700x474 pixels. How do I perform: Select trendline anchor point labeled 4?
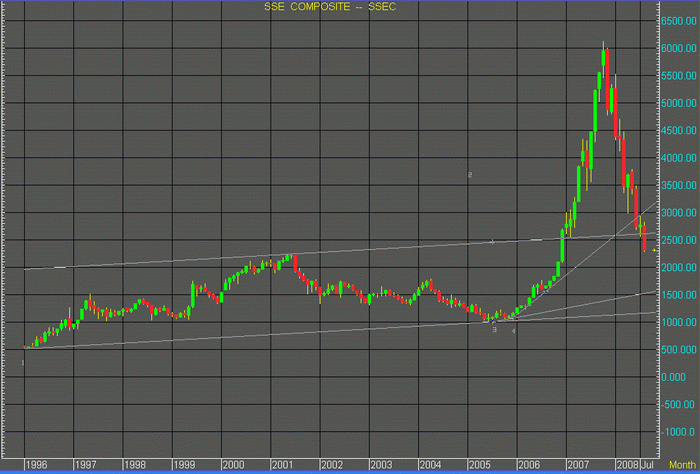point(513,331)
